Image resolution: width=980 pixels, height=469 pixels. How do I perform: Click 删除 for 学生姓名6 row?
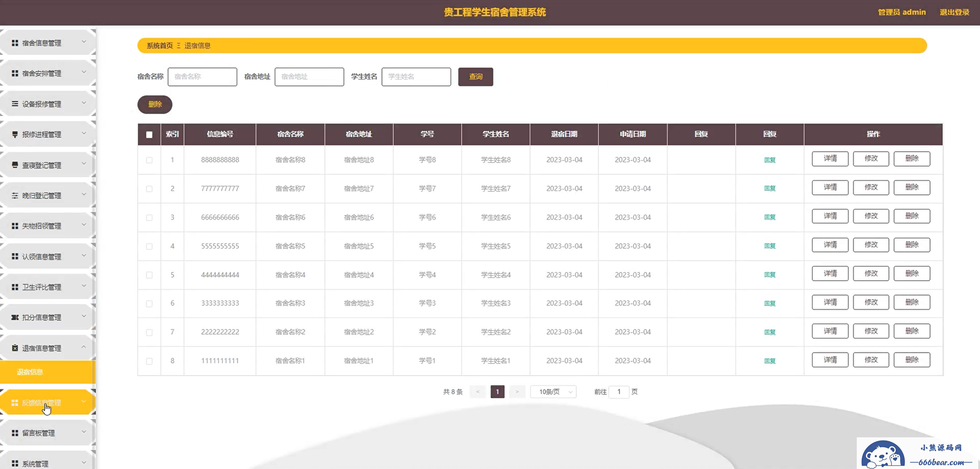pos(912,216)
